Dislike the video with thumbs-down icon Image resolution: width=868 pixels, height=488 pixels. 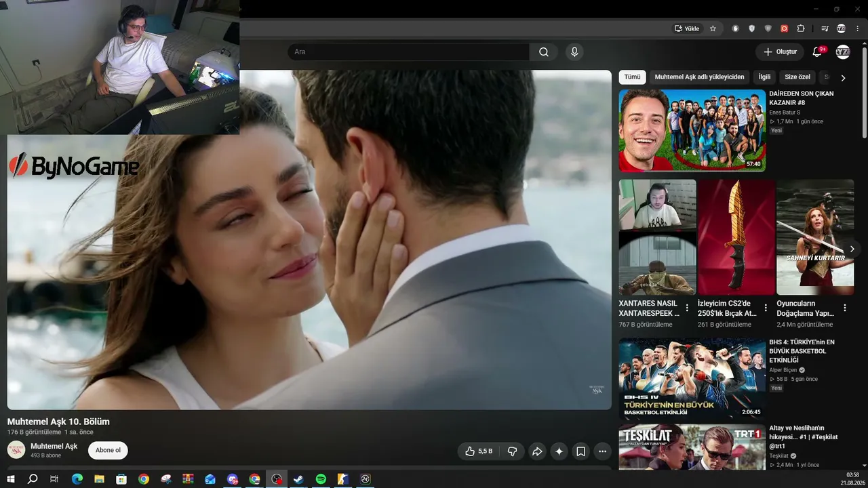pyautogui.click(x=513, y=451)
